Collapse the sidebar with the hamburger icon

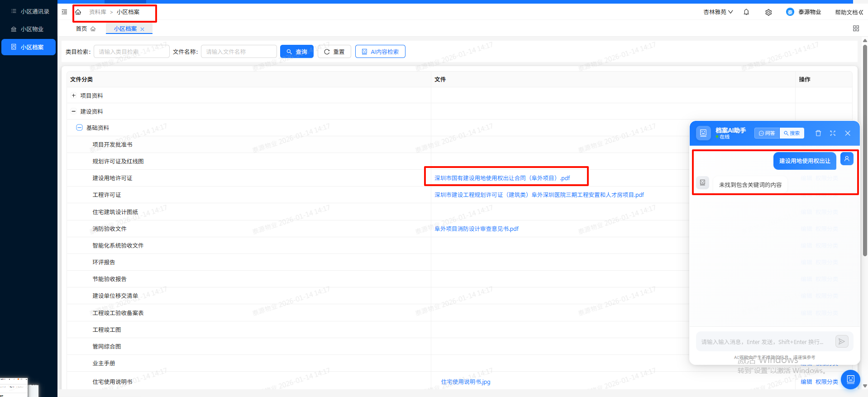click(64, 12)
